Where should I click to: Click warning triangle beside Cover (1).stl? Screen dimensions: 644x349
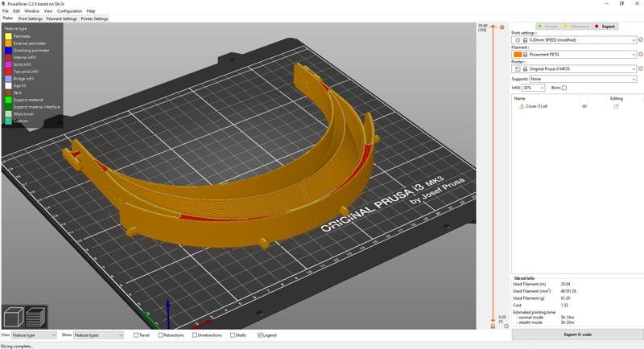click(521, 106)
